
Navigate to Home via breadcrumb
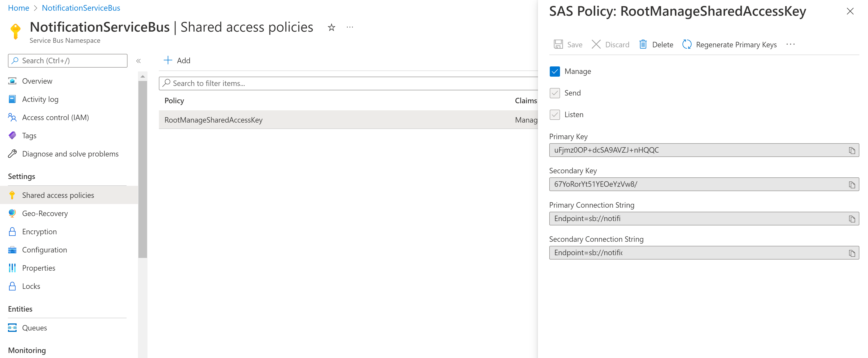pos(18,8)
